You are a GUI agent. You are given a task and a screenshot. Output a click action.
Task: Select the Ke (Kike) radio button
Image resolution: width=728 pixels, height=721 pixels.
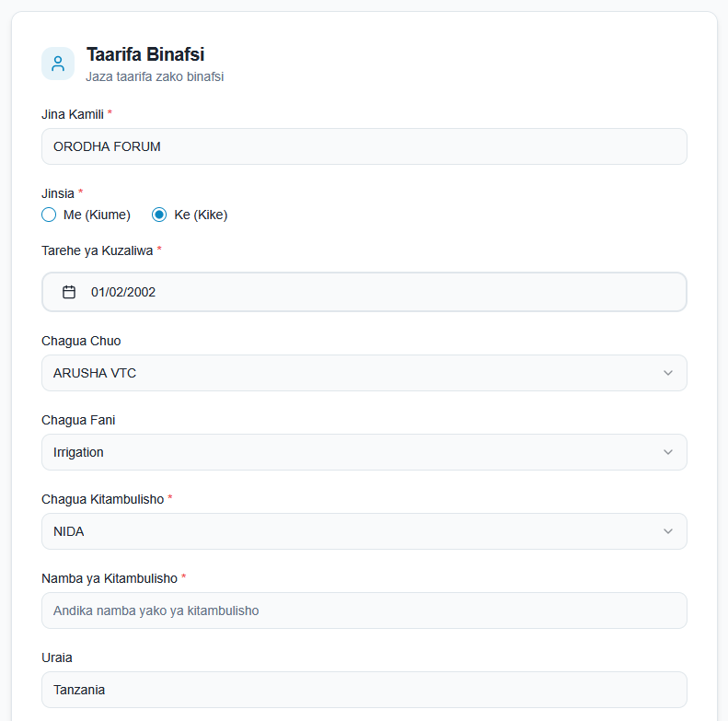(159, 215)
